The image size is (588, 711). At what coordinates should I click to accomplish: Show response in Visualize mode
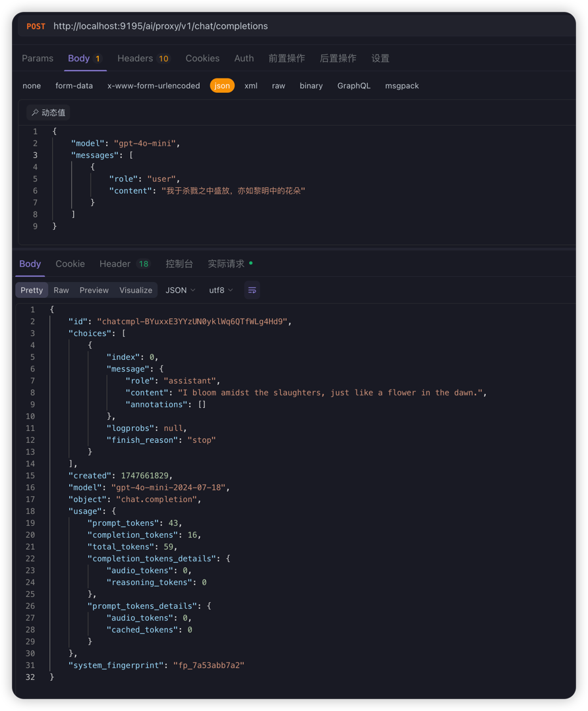tap(136, 290)
